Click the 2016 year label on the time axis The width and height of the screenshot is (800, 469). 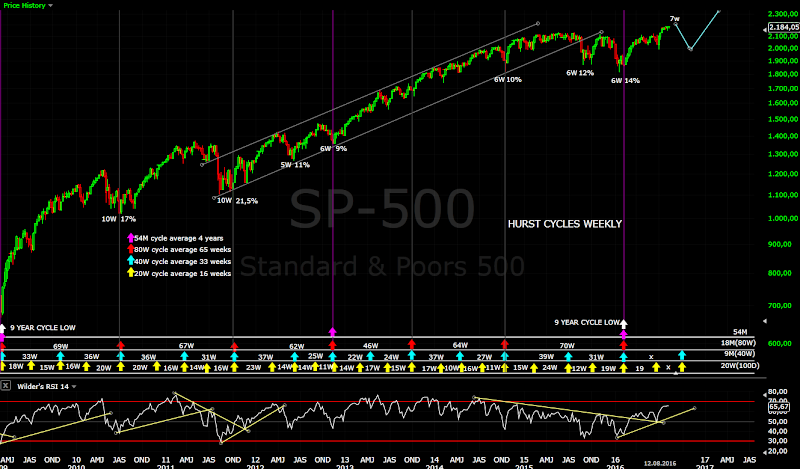615,466
